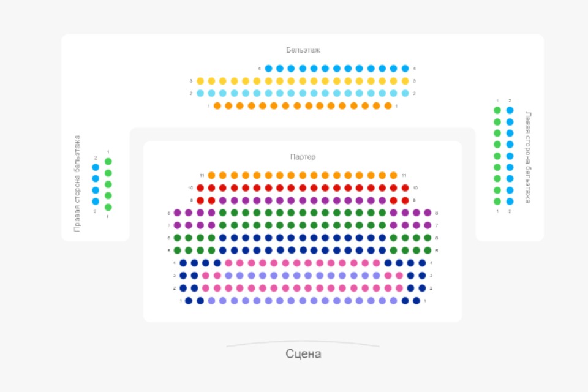Click rightmost dark-blue seat in Партер row 1
Screen dimensions: 588x392
(417, 301)
